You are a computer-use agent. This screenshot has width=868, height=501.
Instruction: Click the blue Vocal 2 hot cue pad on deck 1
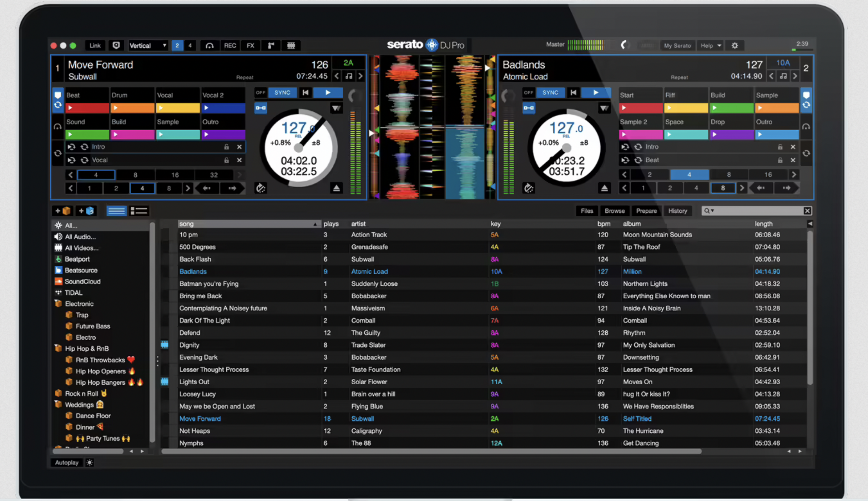click(x=223, y=108)
